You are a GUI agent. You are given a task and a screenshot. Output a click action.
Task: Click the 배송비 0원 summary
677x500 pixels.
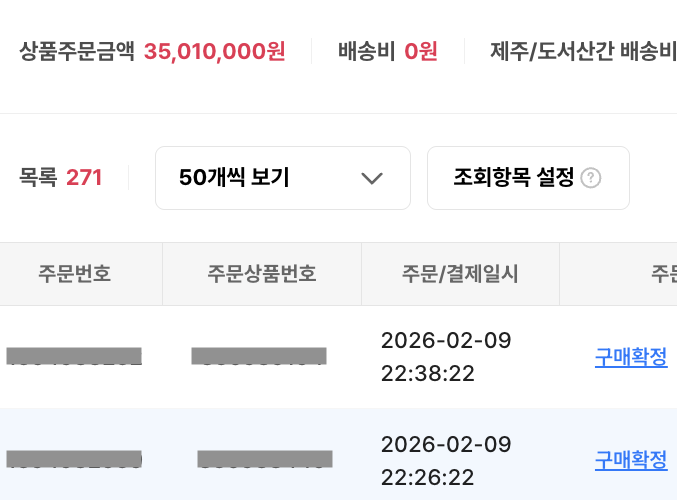(388, 51)
